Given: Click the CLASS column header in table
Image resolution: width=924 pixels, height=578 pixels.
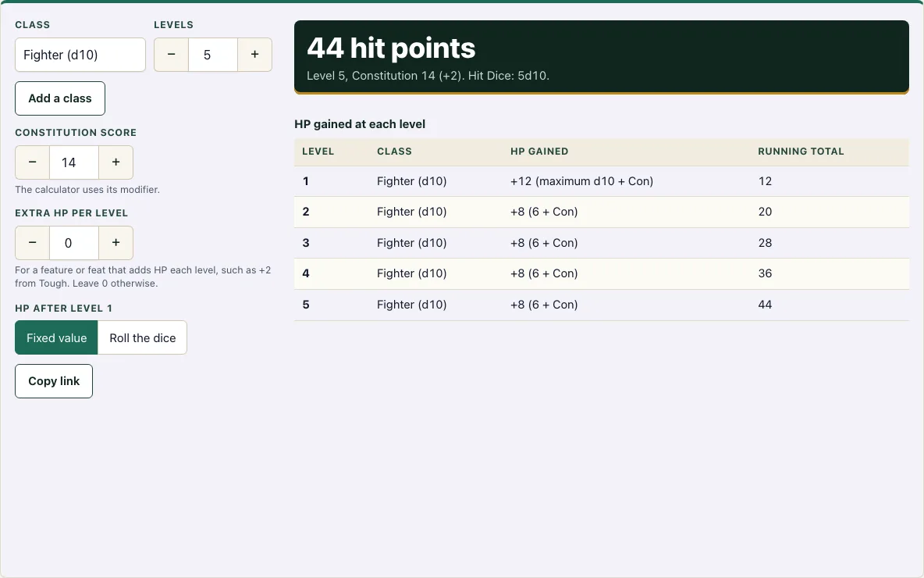Looking at the screenshot, I should [394, 152].
